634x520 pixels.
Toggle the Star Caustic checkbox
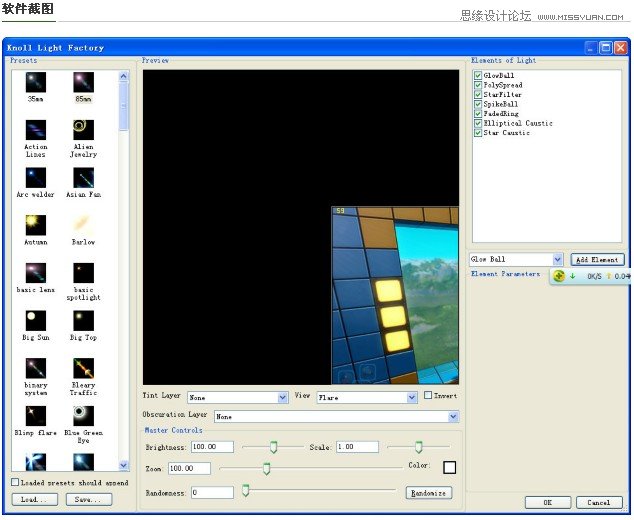(x=478, y=133)
